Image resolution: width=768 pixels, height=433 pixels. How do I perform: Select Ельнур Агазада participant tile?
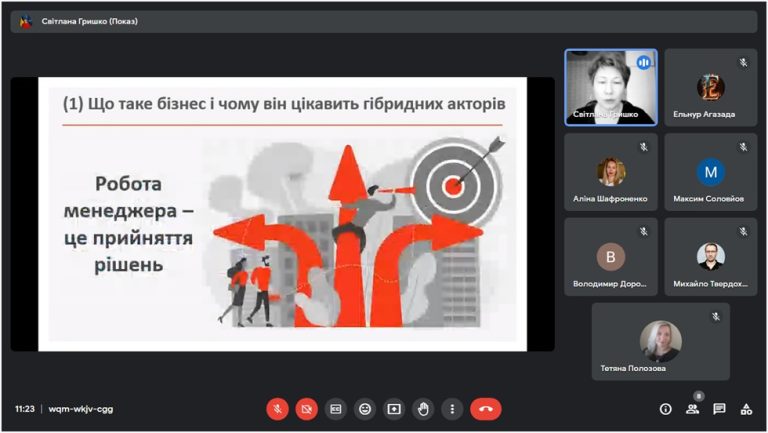[711, 88]
